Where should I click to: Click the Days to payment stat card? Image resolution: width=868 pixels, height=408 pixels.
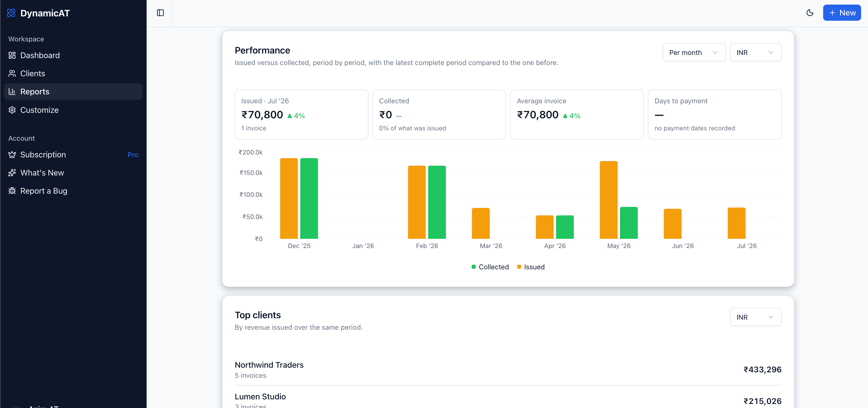pyautogui.click(x=714, y=114)
